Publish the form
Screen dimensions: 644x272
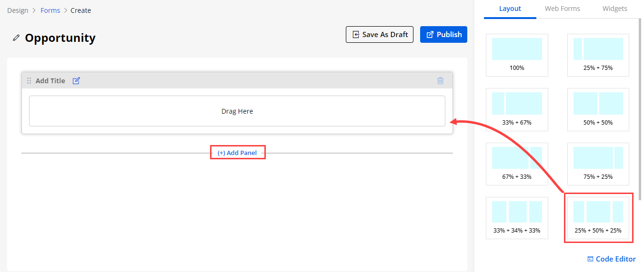[x=443, y=35]
